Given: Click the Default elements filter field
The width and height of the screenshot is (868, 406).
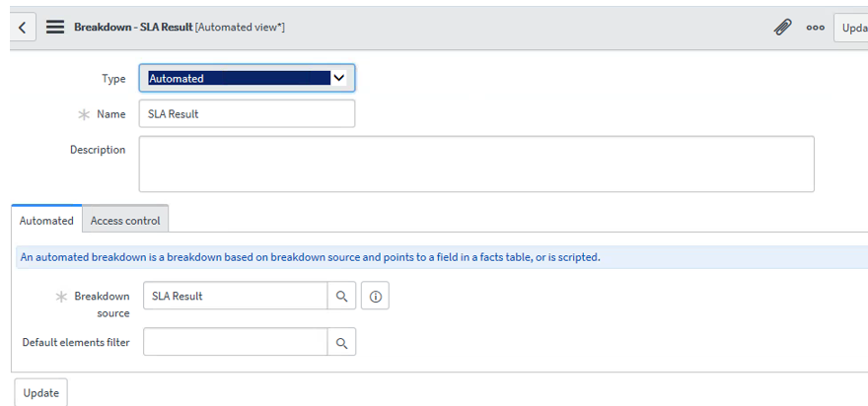Looking at the screenshot, I should pyautogui.click(x=236, y=342).
